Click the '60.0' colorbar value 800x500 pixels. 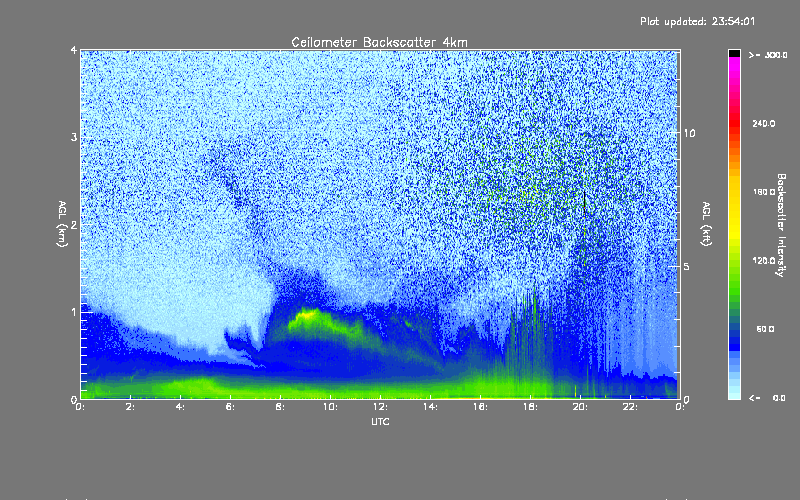pyautogui.click(x=765, y=329)
